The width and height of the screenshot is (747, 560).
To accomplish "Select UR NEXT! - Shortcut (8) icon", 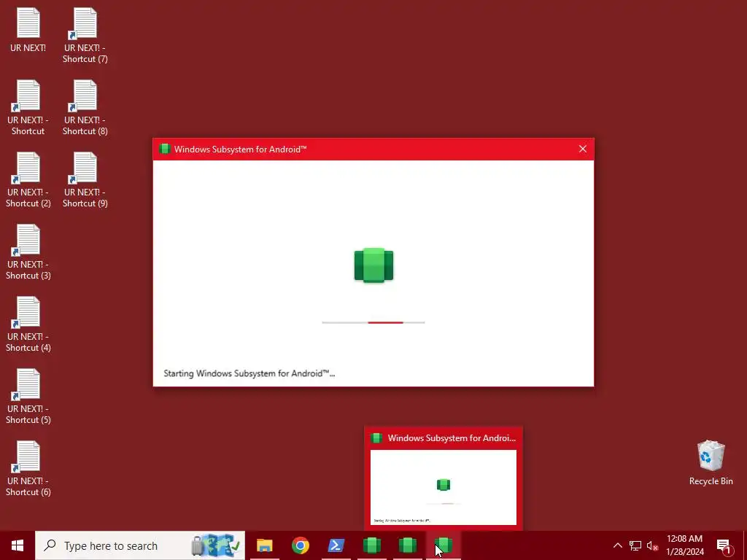I will 85,108.
